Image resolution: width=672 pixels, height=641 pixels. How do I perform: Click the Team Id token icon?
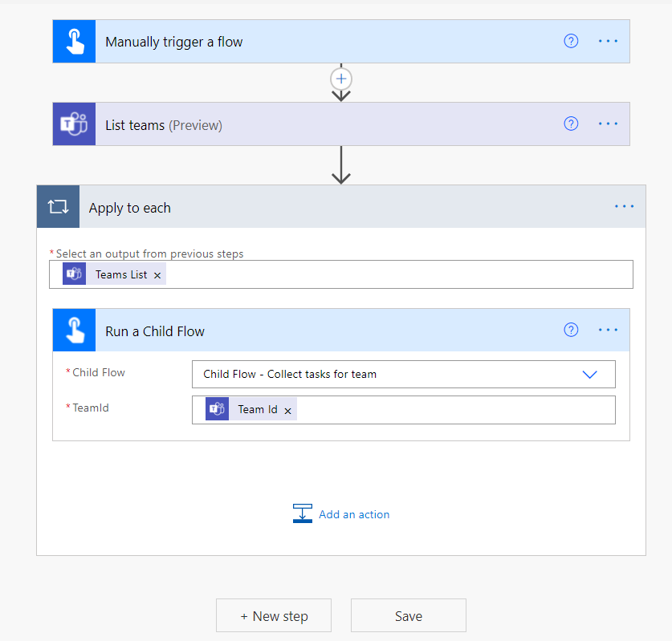point(217,409)
